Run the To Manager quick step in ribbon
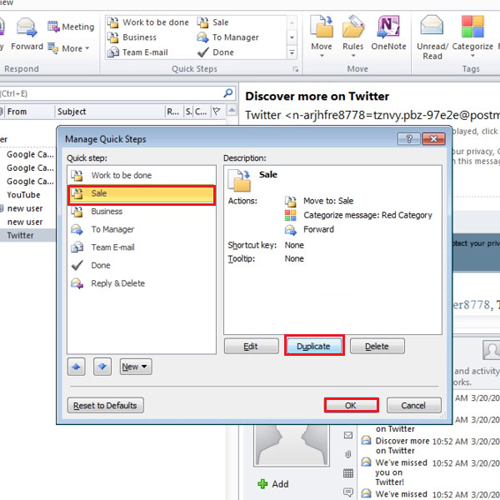The image size is (500, 500). click(228, 37)
